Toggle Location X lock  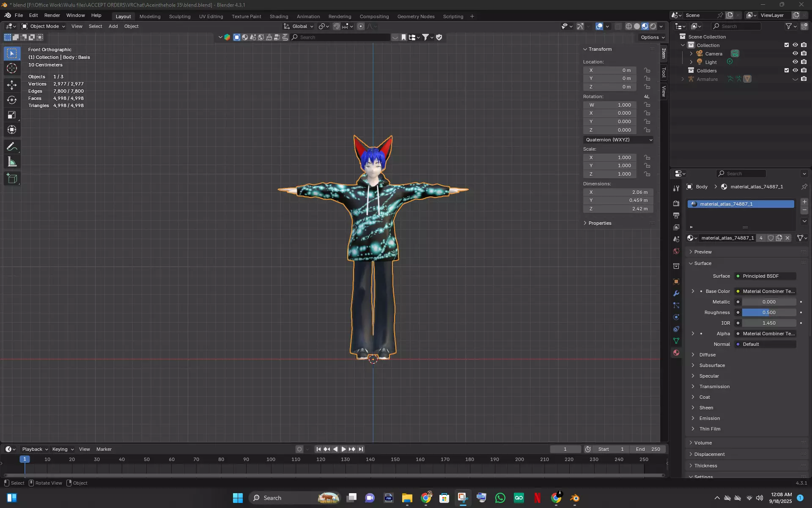pos(647,70)
